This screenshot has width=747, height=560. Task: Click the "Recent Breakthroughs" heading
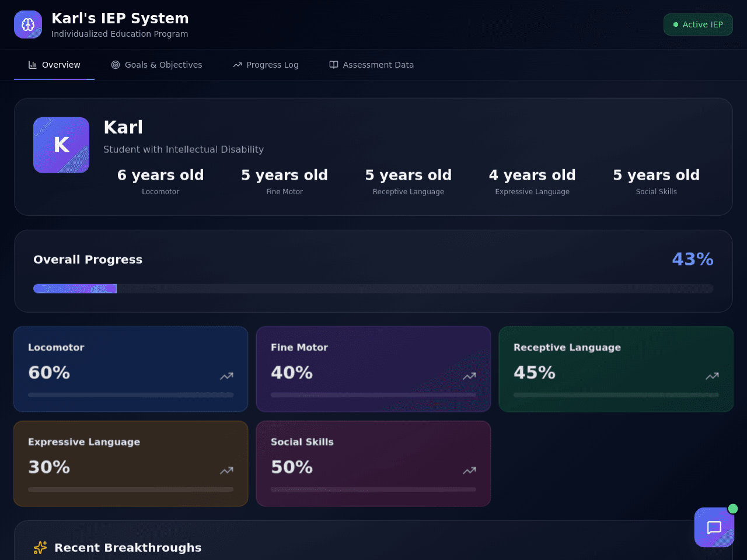point(128,548)
